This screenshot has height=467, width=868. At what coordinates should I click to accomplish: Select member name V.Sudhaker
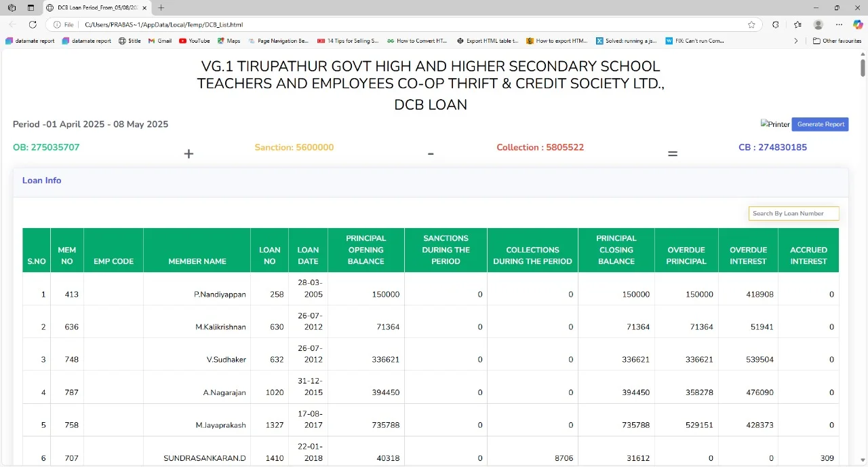[x=226, y=360]
